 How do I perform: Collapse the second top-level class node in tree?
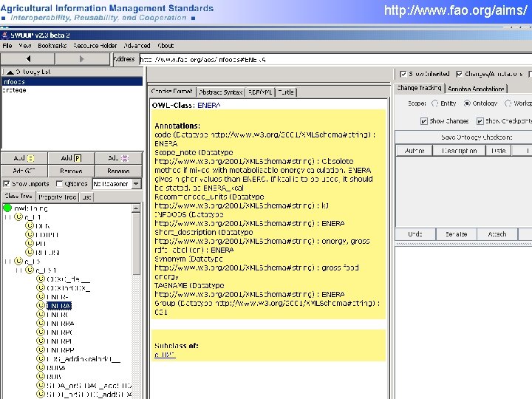(7, 262)
